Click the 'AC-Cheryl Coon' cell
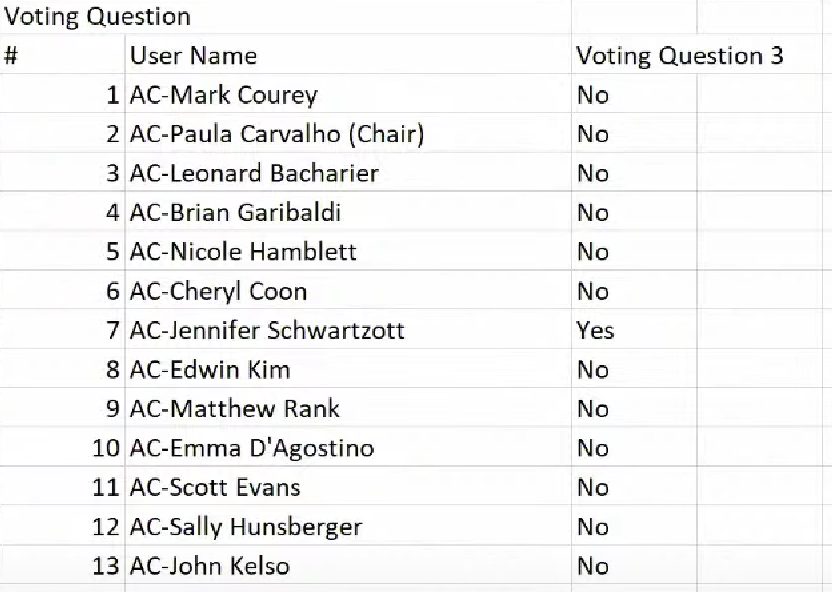This screenshot has width=832, height=592. [218, 292]
